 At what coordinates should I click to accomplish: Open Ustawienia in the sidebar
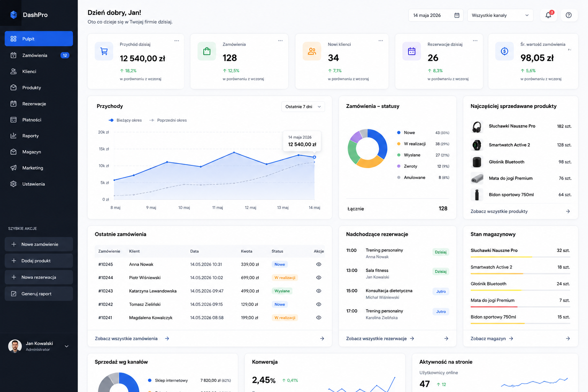point(39,184)
